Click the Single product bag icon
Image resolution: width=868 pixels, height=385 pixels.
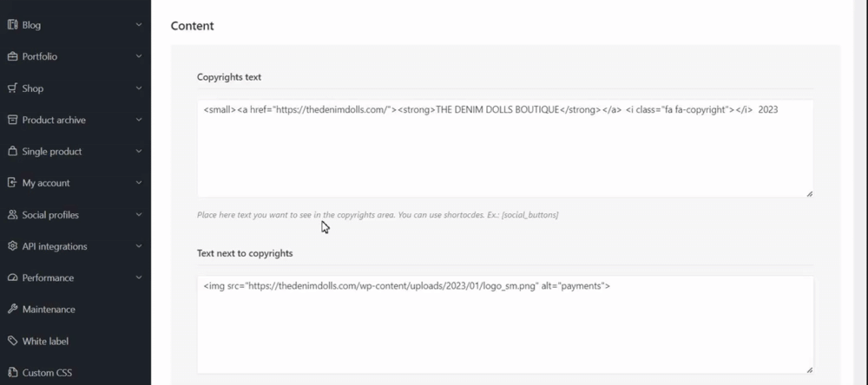(x=12, y=152)
